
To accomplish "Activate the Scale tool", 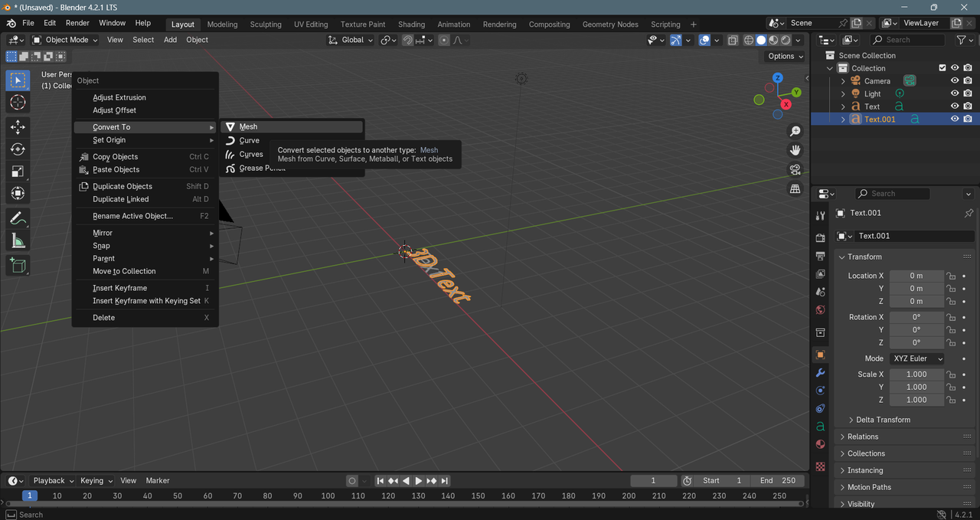I will click(x=18, y=172).
